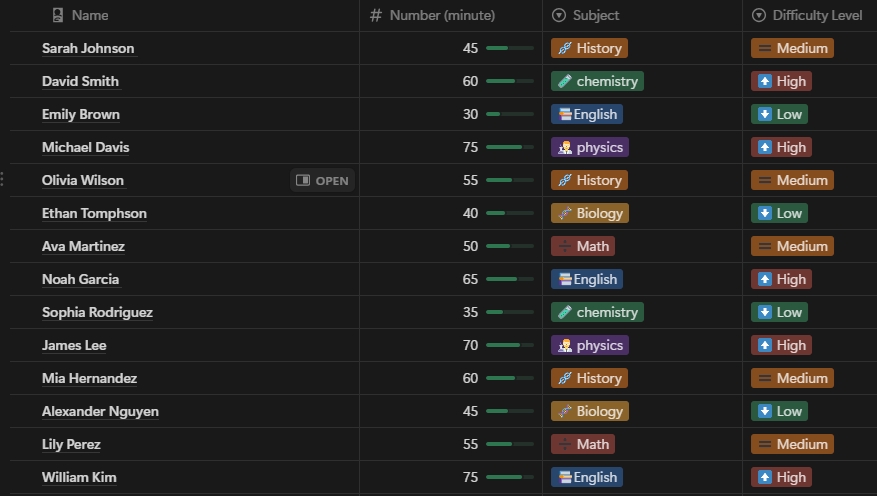The height and width of the screenshot is (496, 877).
Task: Click the down arrow icon in Emily Brown's Low tag
Action: (x=765, y=114)
